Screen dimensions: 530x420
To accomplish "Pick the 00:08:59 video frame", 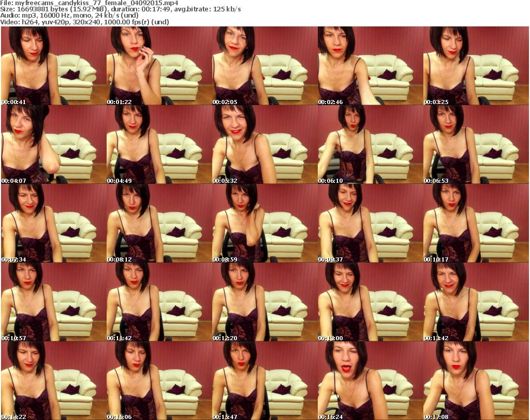I will coord(264,223).
